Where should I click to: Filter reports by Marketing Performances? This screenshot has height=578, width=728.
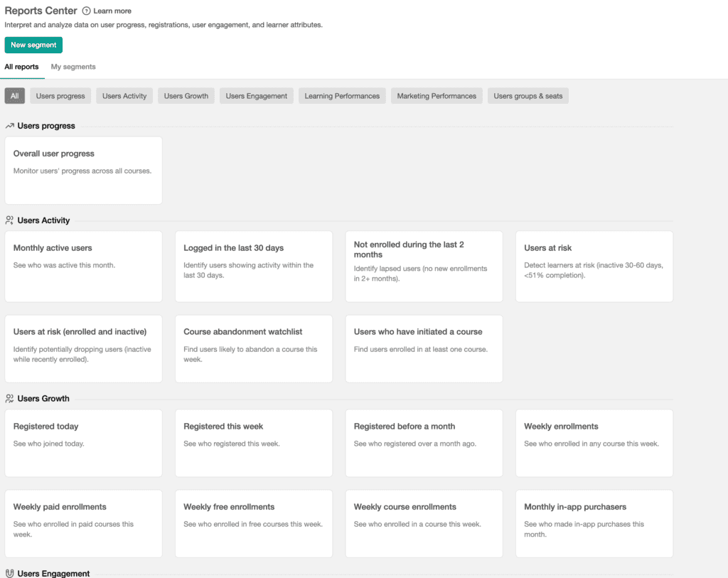pos(437,96)
